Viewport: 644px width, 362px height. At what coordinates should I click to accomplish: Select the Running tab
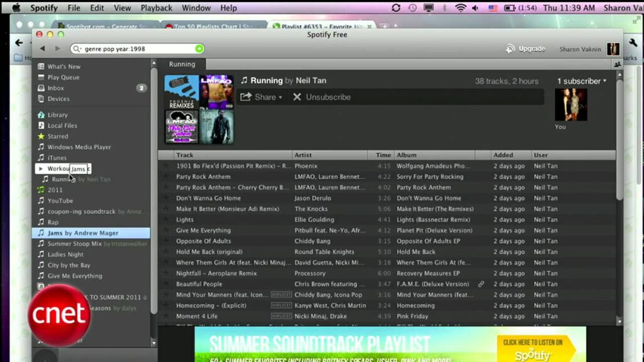[182, 64]
